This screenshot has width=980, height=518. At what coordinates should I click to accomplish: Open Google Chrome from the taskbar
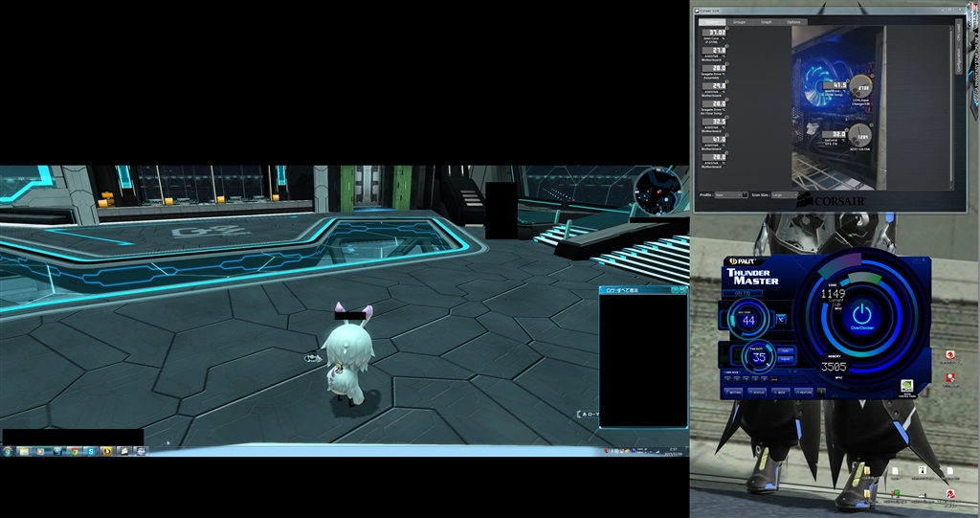75,450
